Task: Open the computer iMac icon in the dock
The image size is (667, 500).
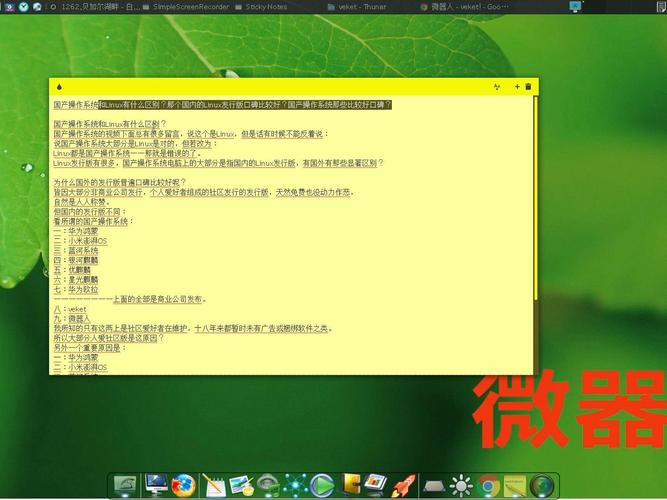Action: pos(156,485)
